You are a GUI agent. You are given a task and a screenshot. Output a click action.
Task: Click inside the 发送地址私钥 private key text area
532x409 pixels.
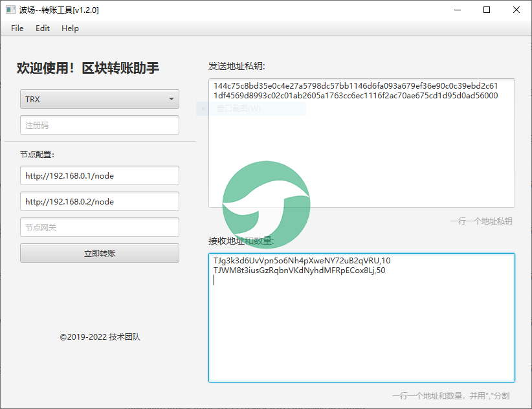[x=362, y=143]
